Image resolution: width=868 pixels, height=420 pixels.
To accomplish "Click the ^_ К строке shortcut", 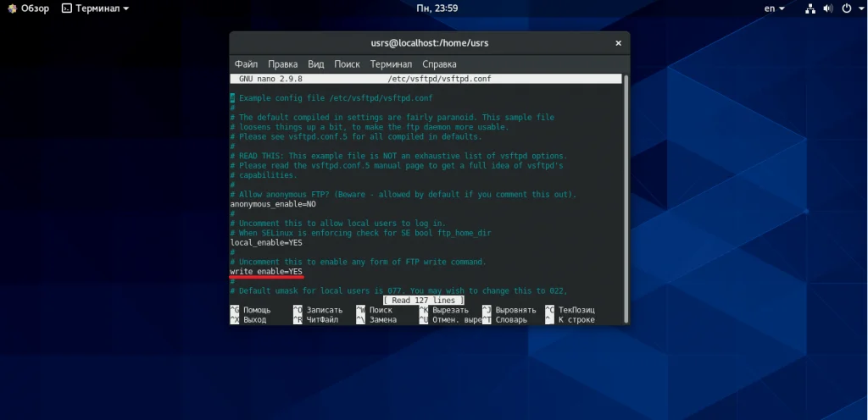I will [570, 320].
